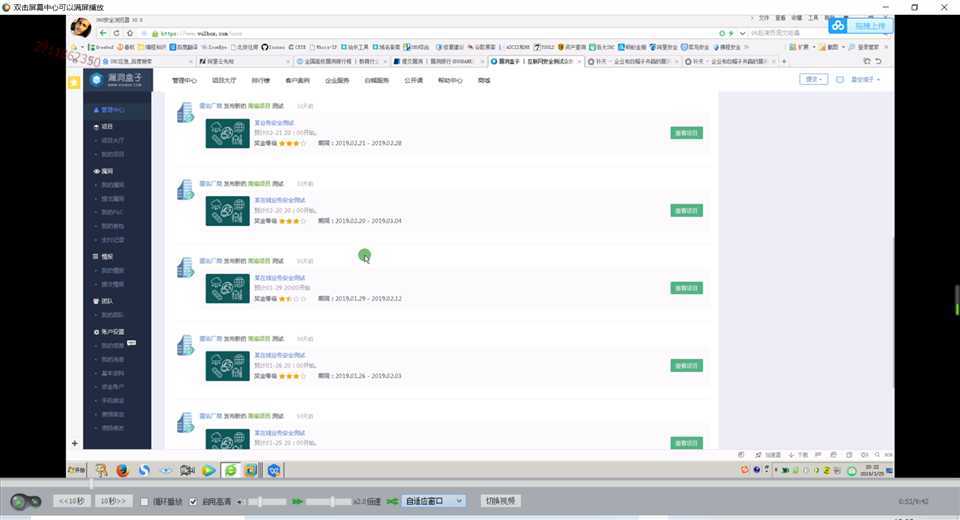Click green button for project 2019.01.26 - 2019.02.03
Image resolution: width=960 pixels, height=520 pixels.
[x=686, y=366]
